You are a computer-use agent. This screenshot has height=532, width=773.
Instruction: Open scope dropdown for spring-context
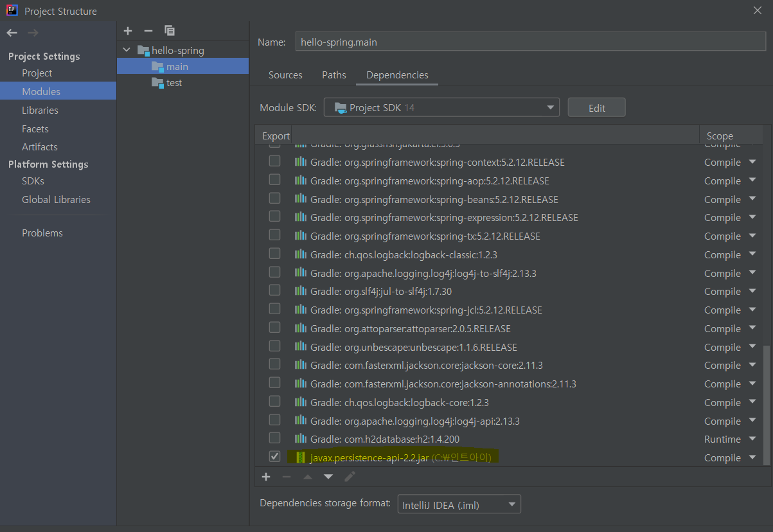tap(752, 162)
